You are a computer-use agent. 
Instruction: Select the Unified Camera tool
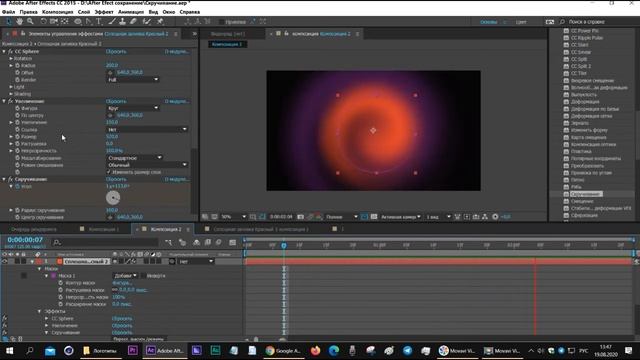point(53,21)
